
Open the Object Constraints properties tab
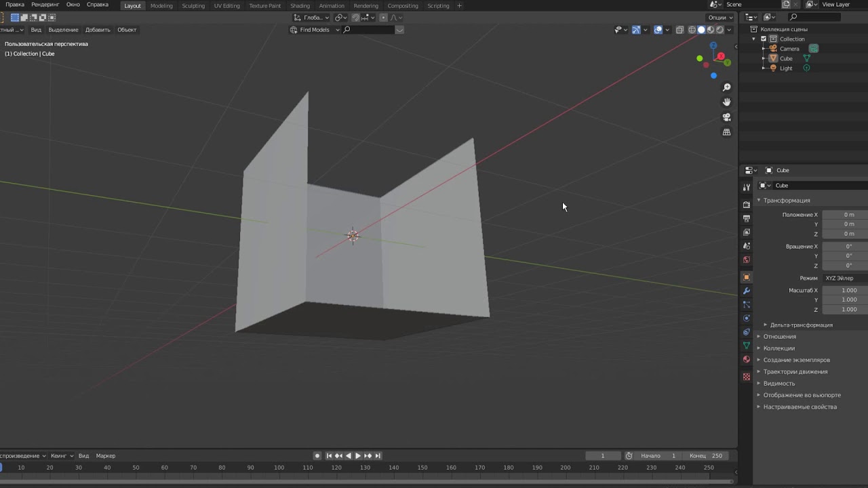coord(747,332)
